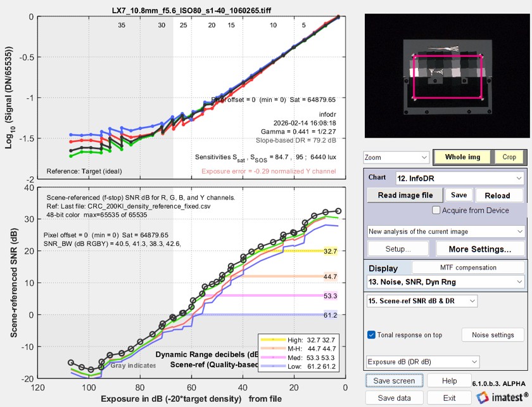Image resolution: width=532 pixels, height=407 pixels.
Task: Open the Display 13. Noise, SNR dropdown
Action: click(446, 281)
